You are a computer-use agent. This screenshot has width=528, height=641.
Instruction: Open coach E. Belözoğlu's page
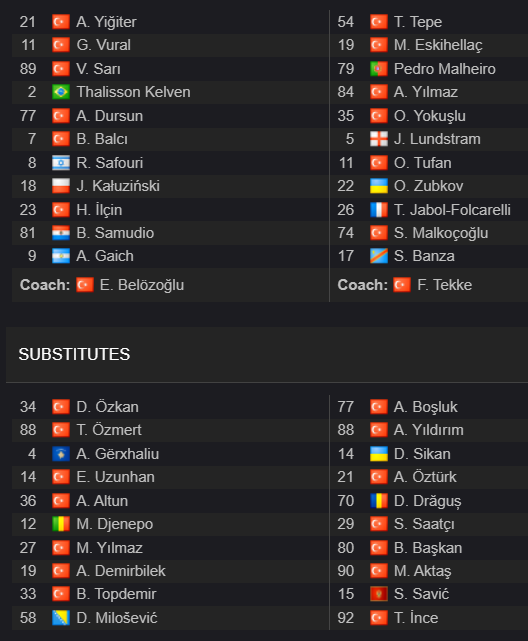(x=142, y=285)
